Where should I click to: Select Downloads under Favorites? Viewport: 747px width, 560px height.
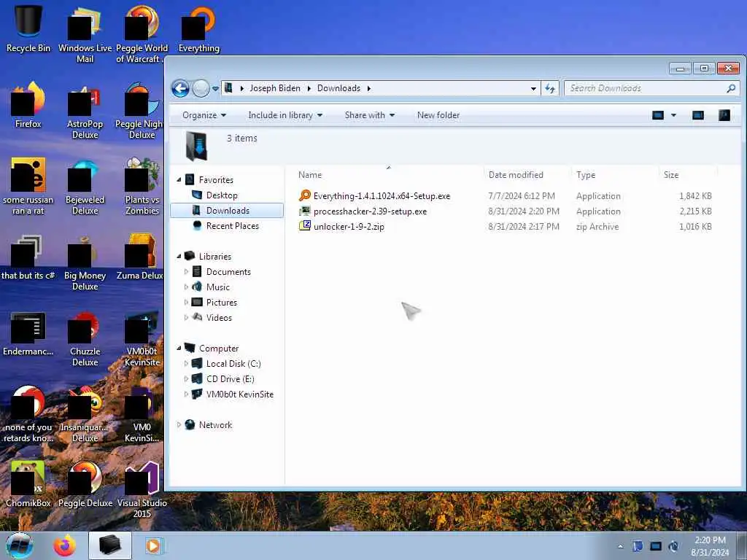(228, 211)
